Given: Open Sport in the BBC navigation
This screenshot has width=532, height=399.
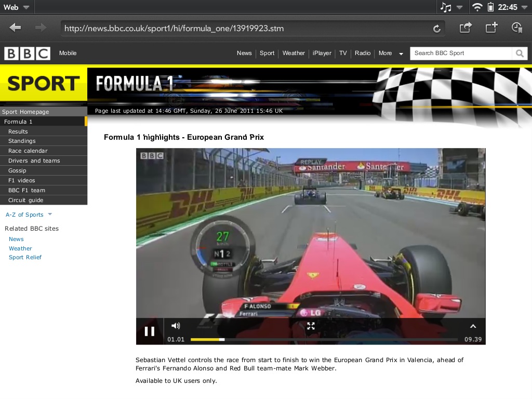Looking at the screenshot, I should point(267,54).
